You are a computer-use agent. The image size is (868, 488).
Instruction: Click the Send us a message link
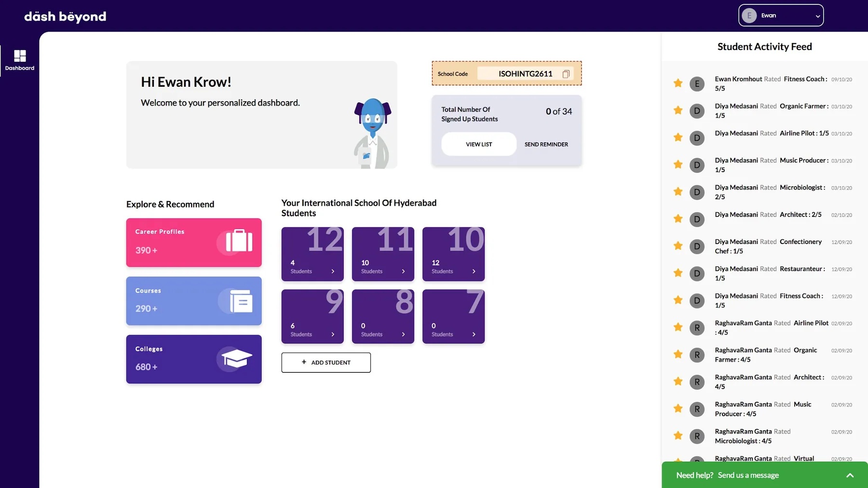pyautogui.click(x=748, y=475)
